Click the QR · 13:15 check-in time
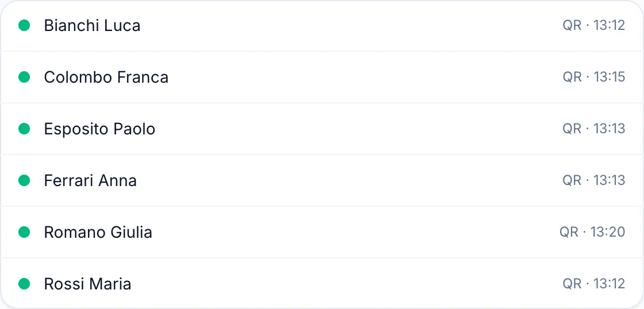This screenshot has width=644, height=309. pos(594,77)
